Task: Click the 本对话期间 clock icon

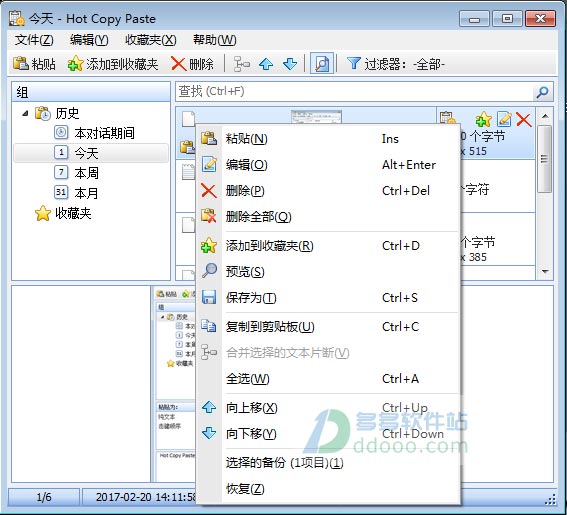Action: tap(61, 132)
